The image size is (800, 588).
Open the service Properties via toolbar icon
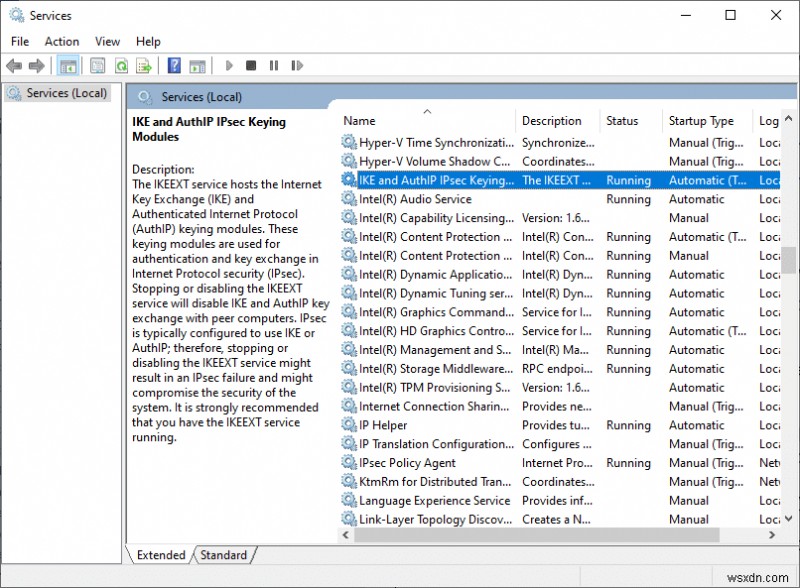98,65
